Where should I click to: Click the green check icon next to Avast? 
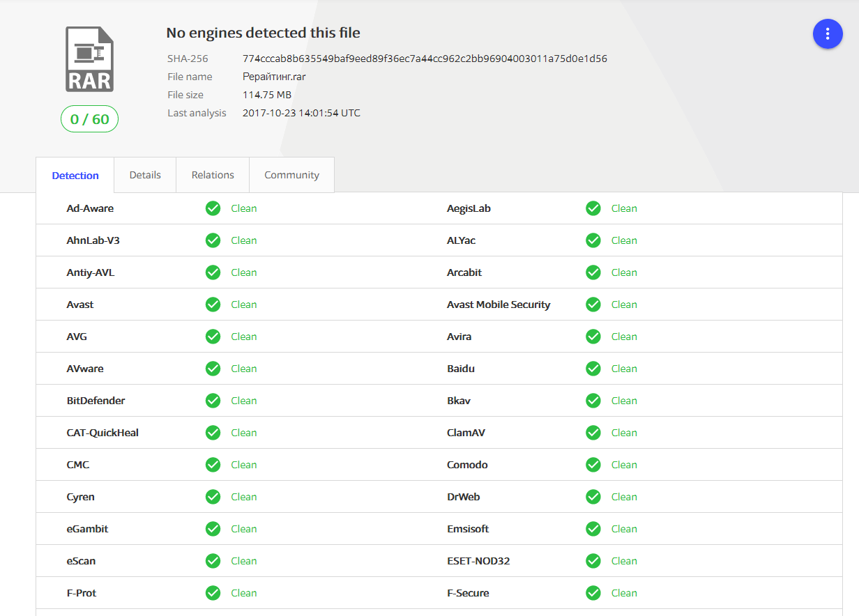pos(213,305)
